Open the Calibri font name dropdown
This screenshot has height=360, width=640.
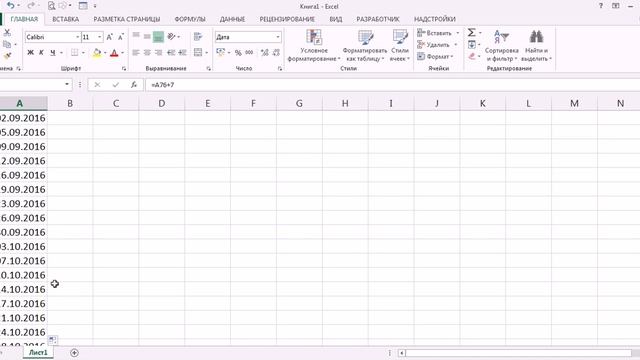(78, 37)
